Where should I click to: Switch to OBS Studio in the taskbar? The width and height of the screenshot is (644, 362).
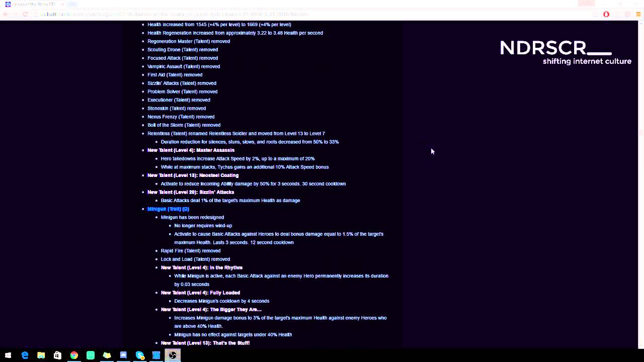point(173,355)
